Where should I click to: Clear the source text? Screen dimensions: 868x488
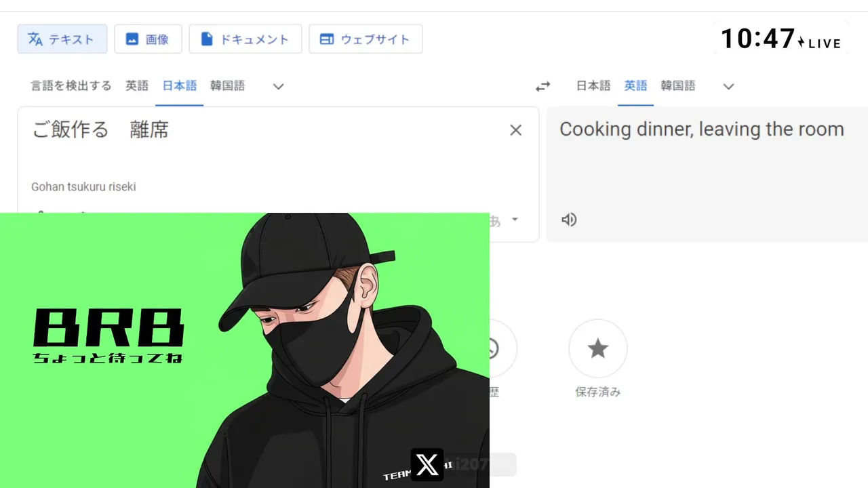coord(515,130)
